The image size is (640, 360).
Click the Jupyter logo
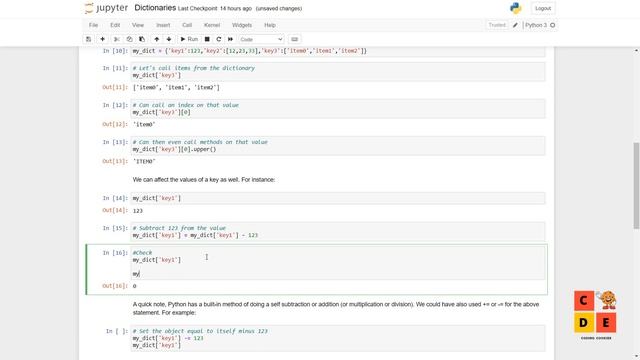(x=106, y=8)
